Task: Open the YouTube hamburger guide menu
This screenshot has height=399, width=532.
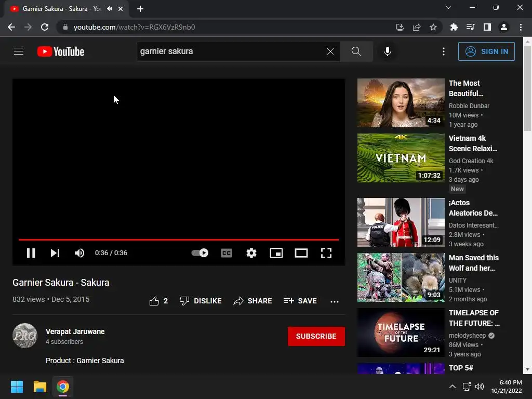Action: tap(19, 51)
